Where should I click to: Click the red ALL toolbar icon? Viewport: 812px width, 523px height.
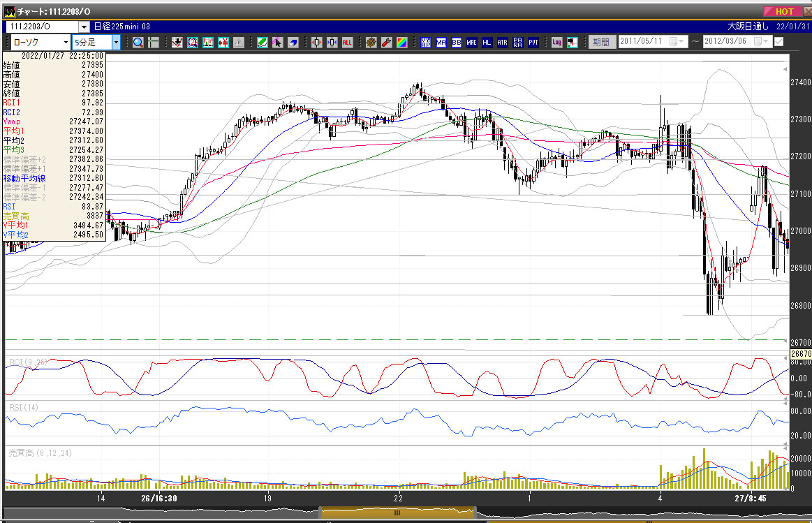coord(347,42)
